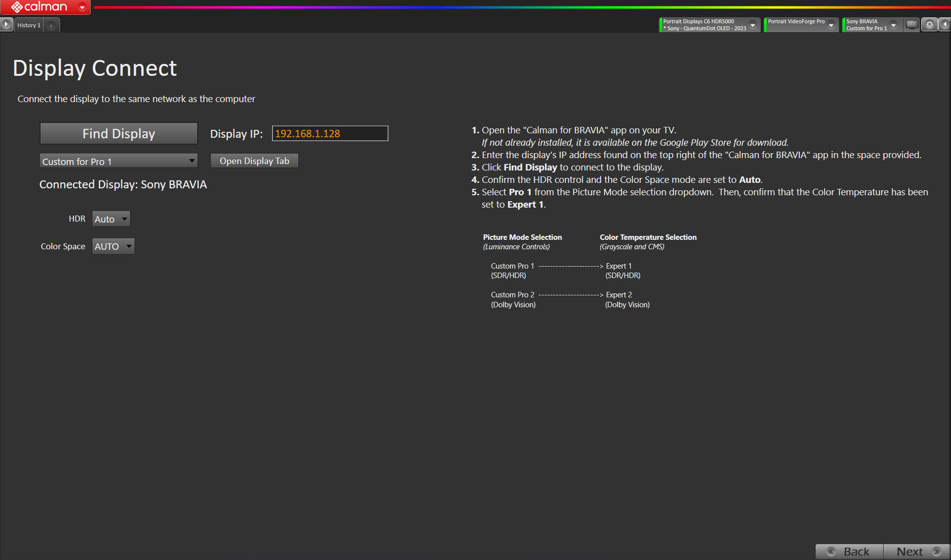The image size is (951, 560).
Task: Switch to History 1 tab
Action: point(29,25)
